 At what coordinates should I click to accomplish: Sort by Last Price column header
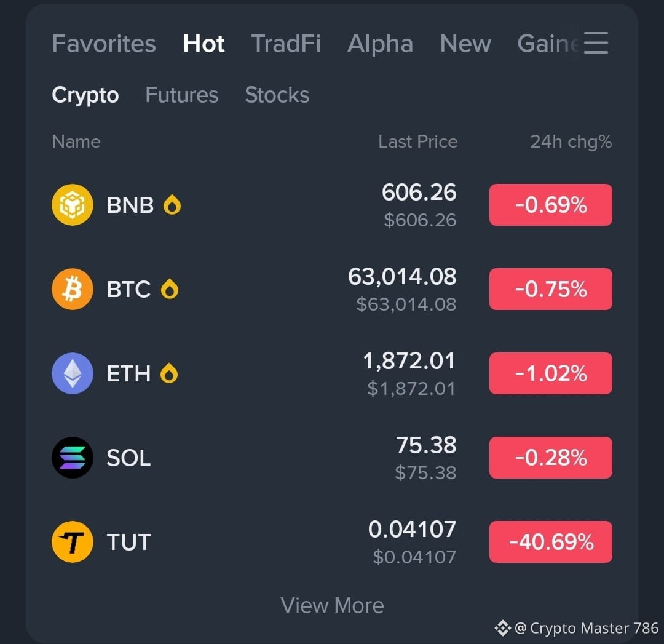coord(418,141)
